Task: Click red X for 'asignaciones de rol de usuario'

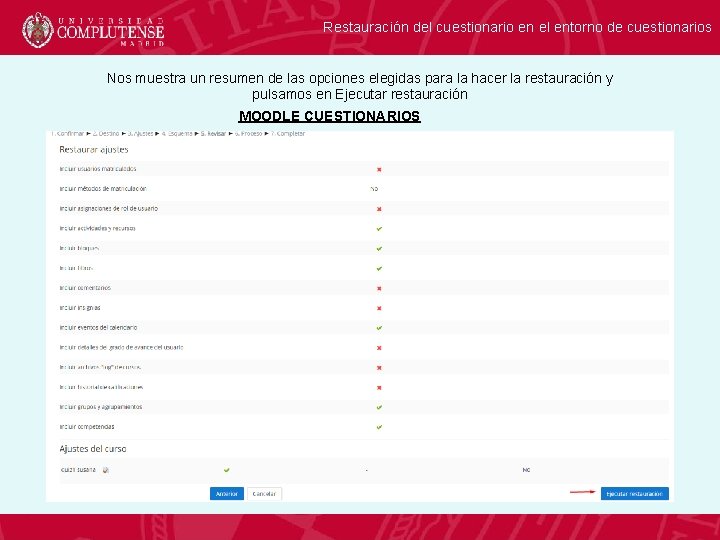Action: coord(379,209)
